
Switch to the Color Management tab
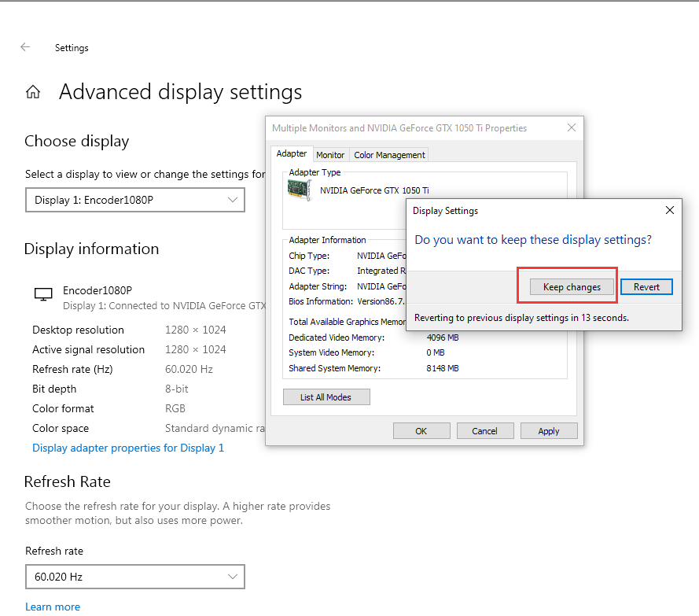388,154
